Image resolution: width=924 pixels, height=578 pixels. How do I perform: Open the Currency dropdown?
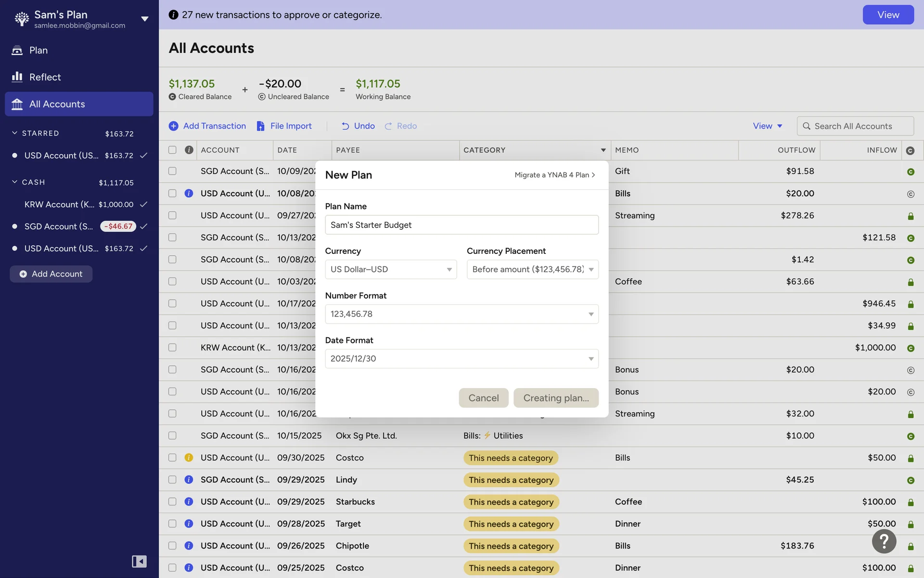[x=390, y=269]
